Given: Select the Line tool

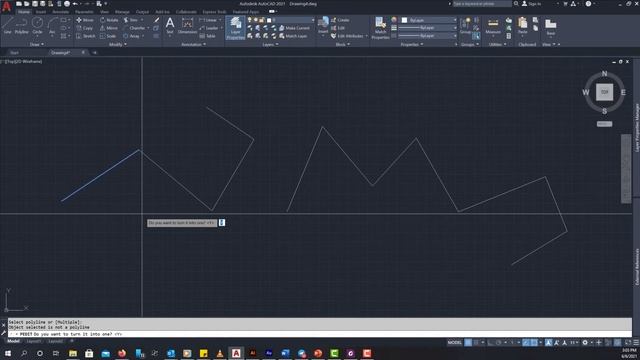Looking at the screenshot, I should coord(7,25).
